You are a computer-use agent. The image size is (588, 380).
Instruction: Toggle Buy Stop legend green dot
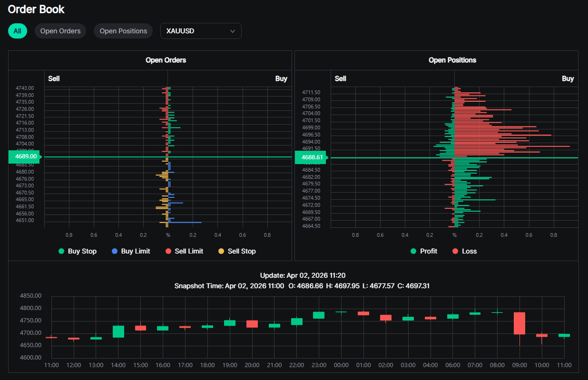coord(61,251)
